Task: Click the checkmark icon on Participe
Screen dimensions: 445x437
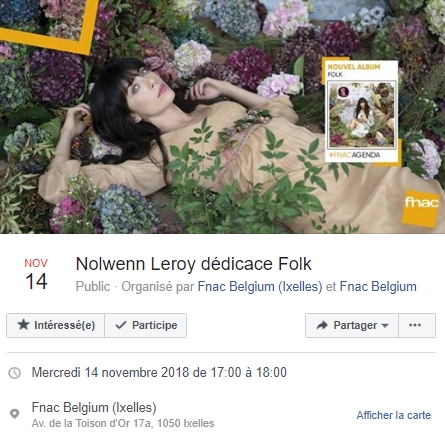Action: (121, 325)
